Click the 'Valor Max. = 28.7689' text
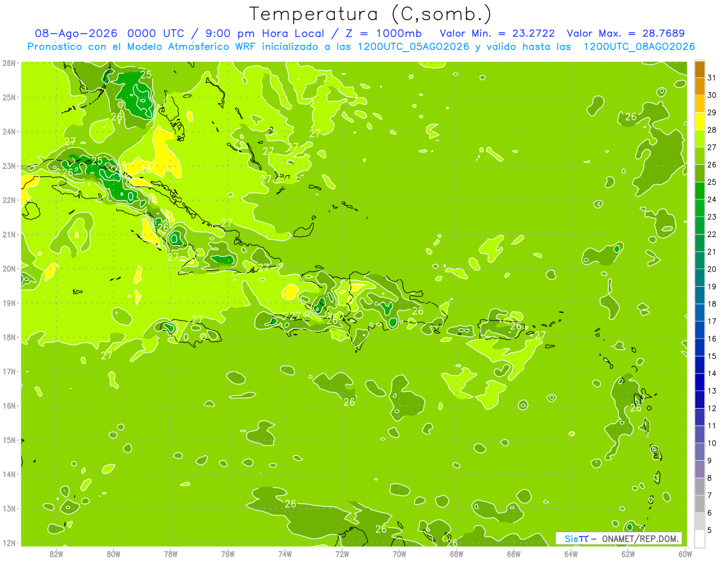The width and height of the screenshot is (728, 562). tap(625, 33)
